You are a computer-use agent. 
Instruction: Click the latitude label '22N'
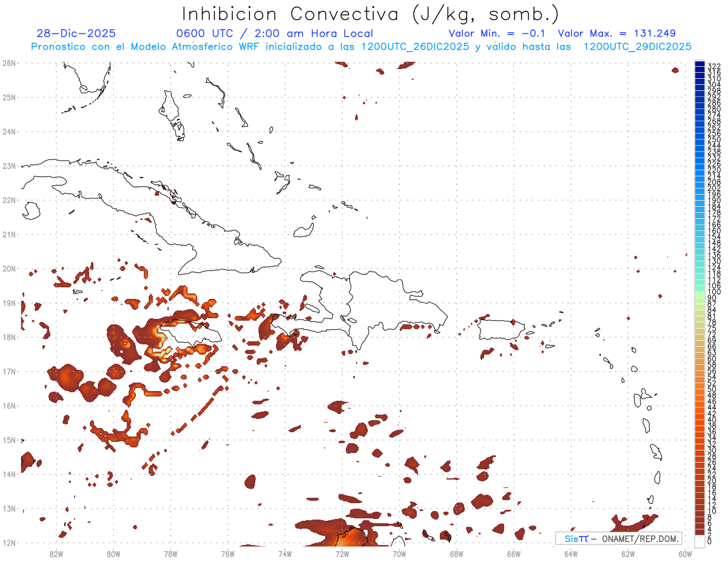(x=9, y=200)
